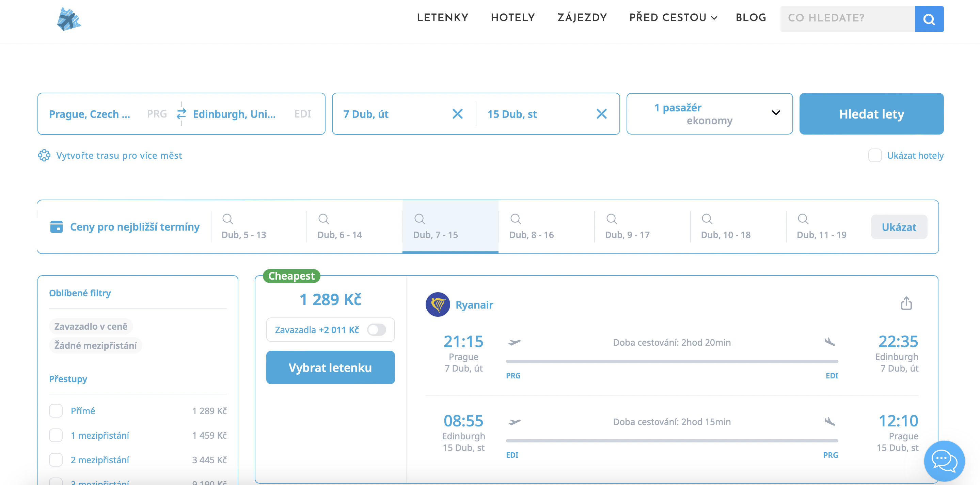Image resolution: width=980 pixels, height=485 pixels.
Task: Focus the CO HLEDATE? search field
Action: pos(847,18)
